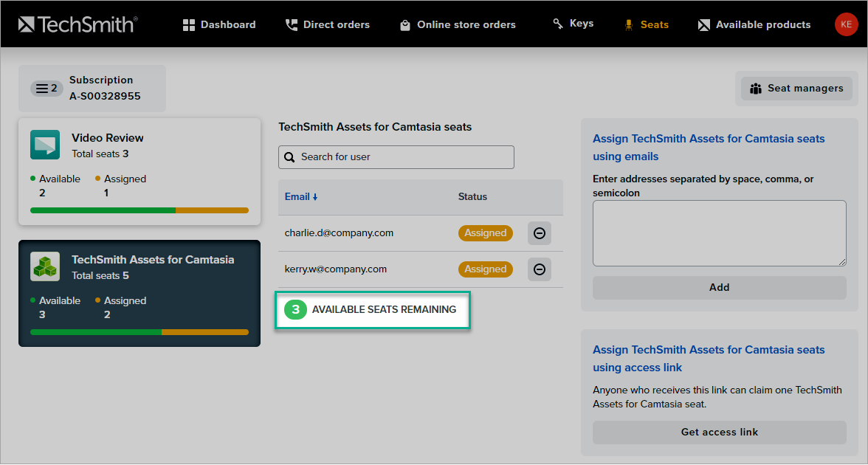Open the KE user account avatar
868x465 pixels.
pyautogui.click(x=846, y=24)
